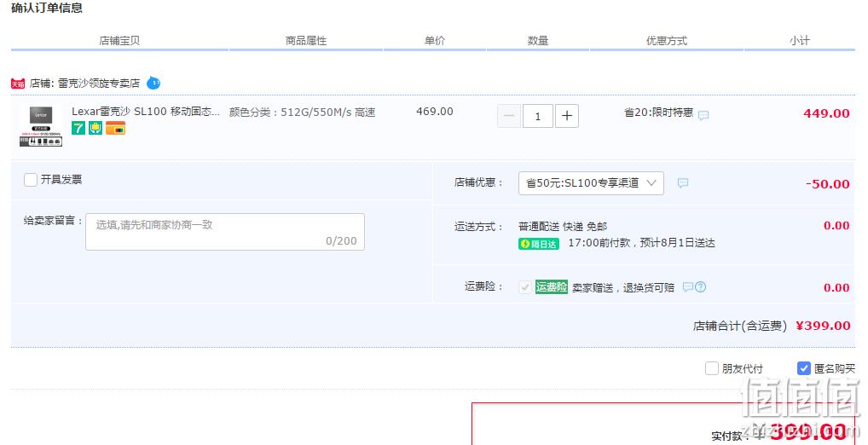Viewport: 868px width, 445px height.
Task: Click the 商品属性 column header
Action: (x=306, y=40)
